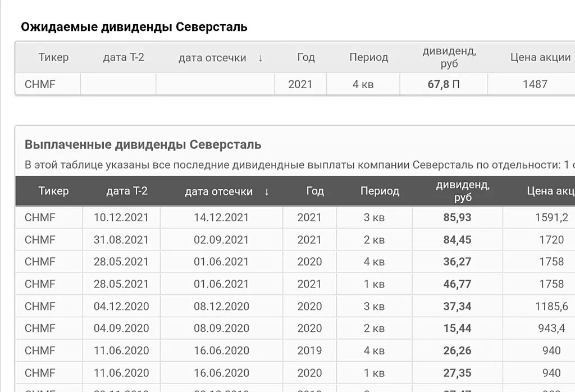Select 2 кв period in the 84,45 row
The height and width of the screenshot is (392, 575).
tap(374, 240)
